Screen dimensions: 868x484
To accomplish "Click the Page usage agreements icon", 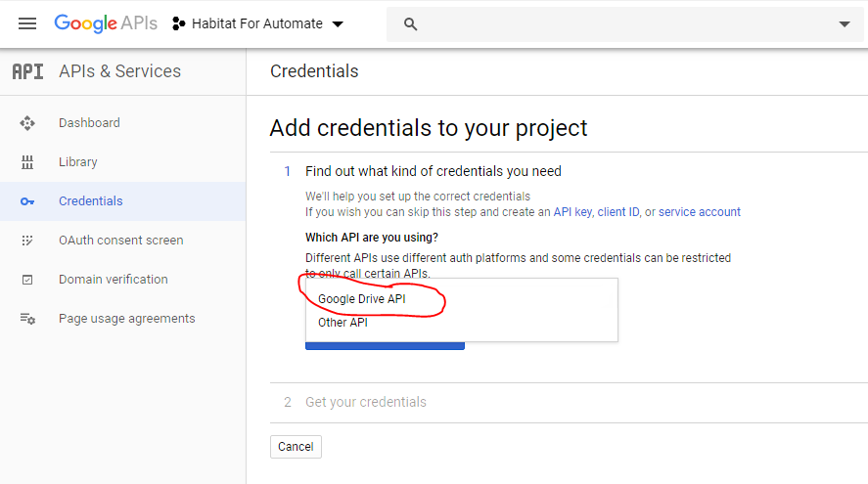I will pyautogui.click(x=27, y=319).
